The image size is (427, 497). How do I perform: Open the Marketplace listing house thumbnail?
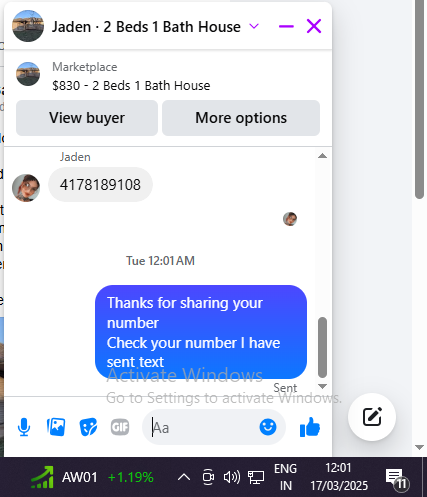(28, 74)
